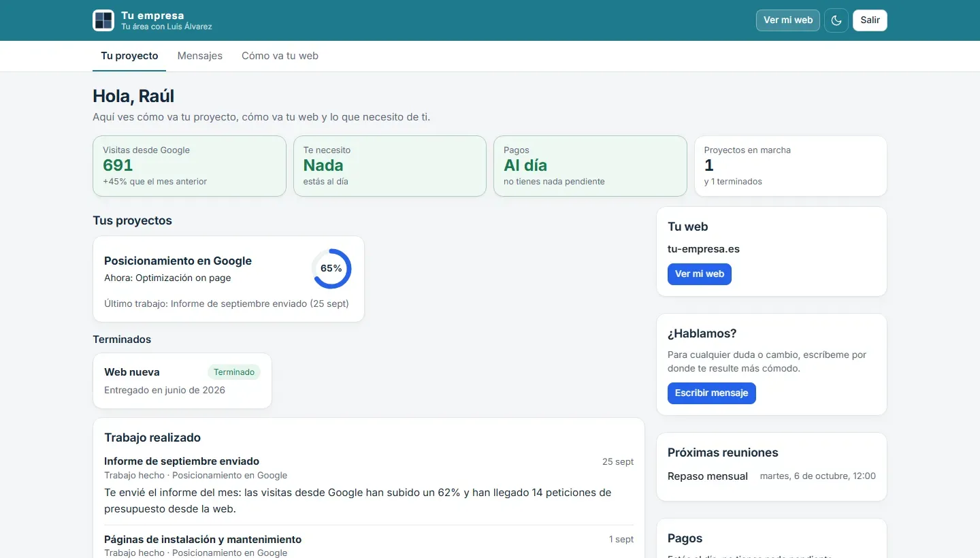
Task: Click the header Ver mi web button
Action: point(788,20)
